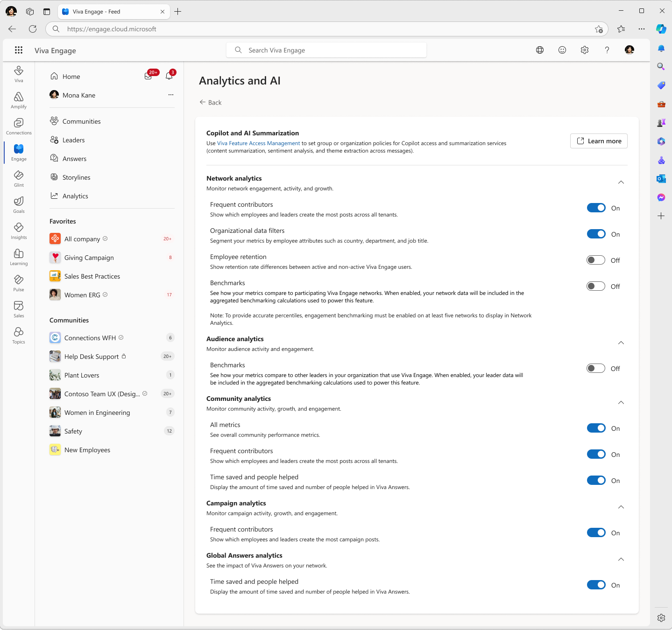
Task: Select Amplify in the Viva app rail
Action: (x=18, y=99)
